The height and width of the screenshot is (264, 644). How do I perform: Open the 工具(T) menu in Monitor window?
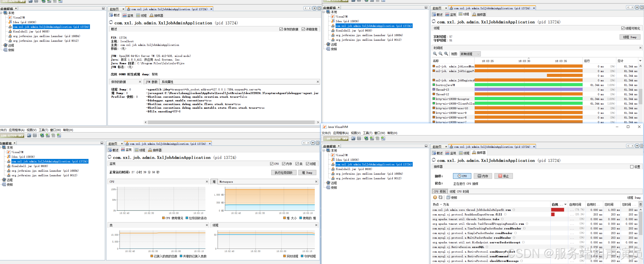pos(43,130)
